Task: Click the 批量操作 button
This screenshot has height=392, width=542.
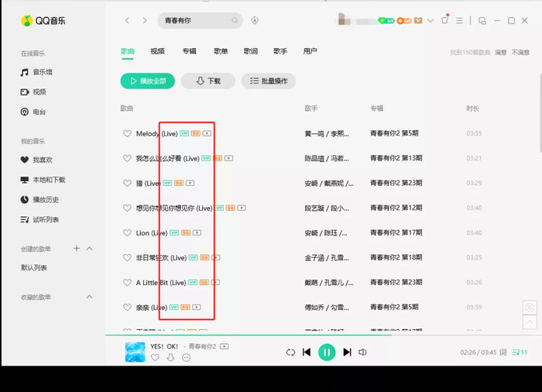Action: coord(268,81)
